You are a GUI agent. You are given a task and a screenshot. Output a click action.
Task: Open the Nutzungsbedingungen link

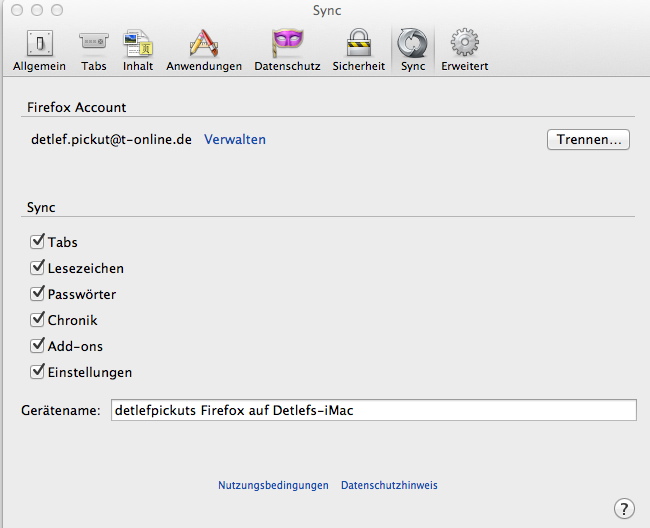click(273, 485)
